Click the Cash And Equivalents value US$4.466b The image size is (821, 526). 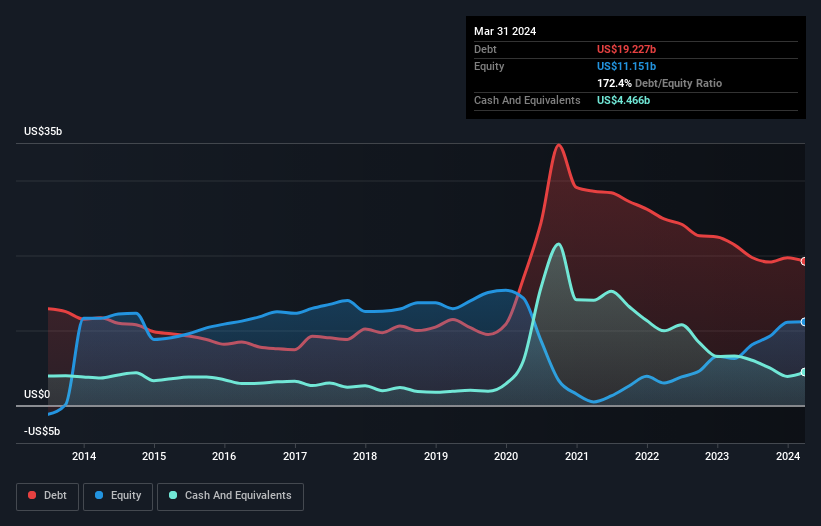tap(623, 100)
